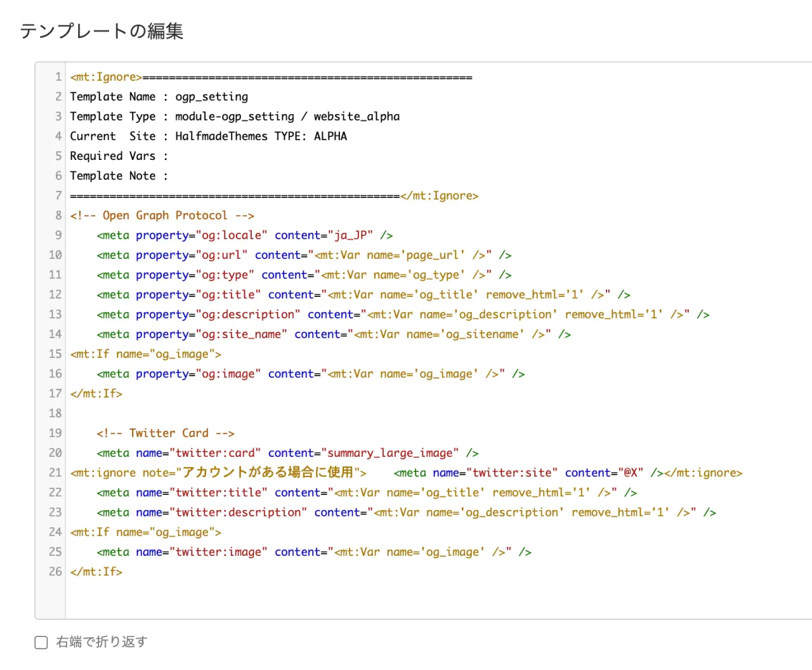The height and width of the screenshot is (670, 812).
Task: Click 'HalfmadeThemes' in the Current Site line
Action: click(221, 136)
